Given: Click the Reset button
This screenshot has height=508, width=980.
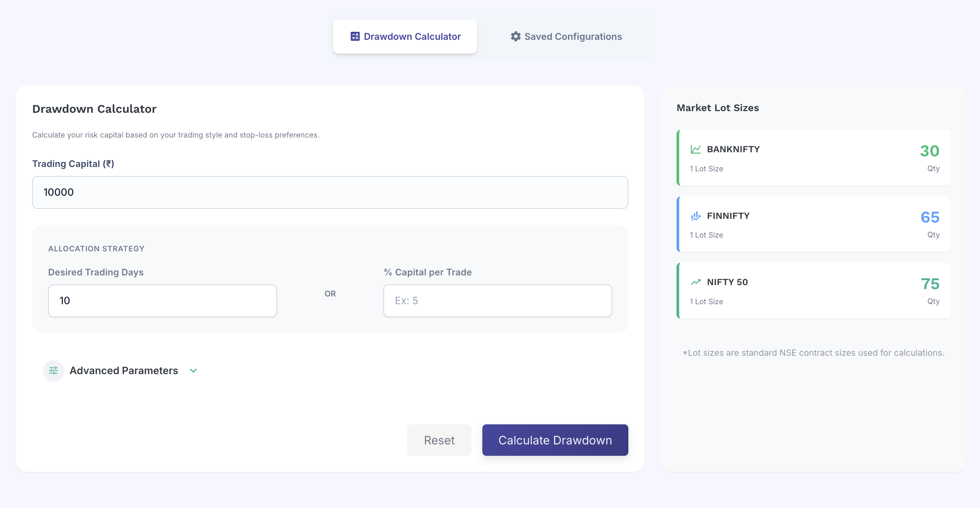Looking at the screenshot, I should (439, 440).
